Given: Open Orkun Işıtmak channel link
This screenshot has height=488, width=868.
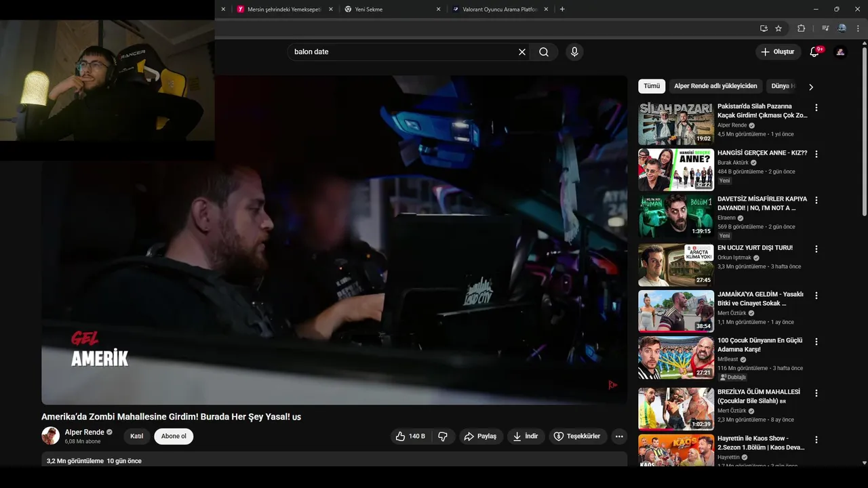Looking at the screenshot, I should pyautogui.click(x=734, y=258).
